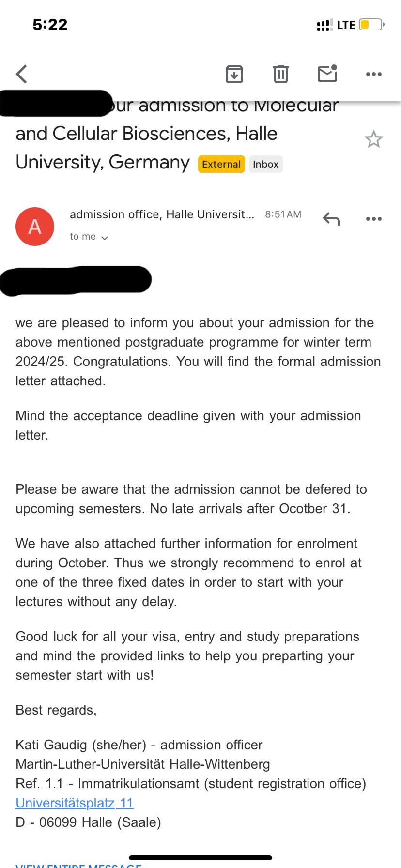
Task: Tap the battery indicator in status bar
Action: pyautogui.click(x=371, y=25)
